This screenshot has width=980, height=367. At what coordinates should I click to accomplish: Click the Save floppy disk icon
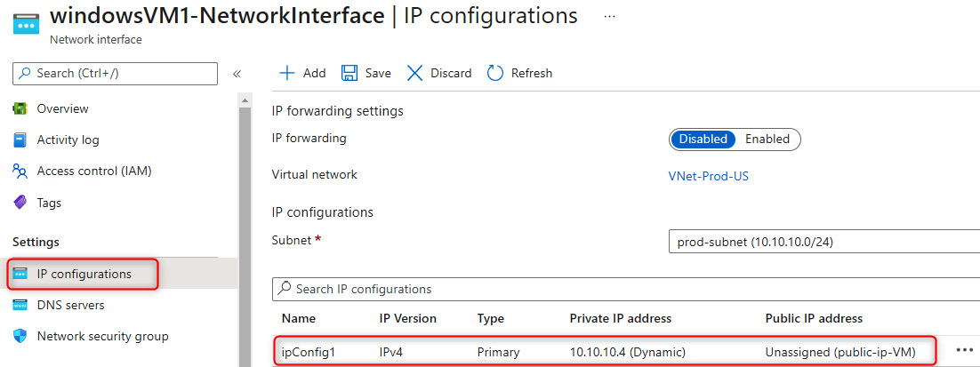click(349, 73)
